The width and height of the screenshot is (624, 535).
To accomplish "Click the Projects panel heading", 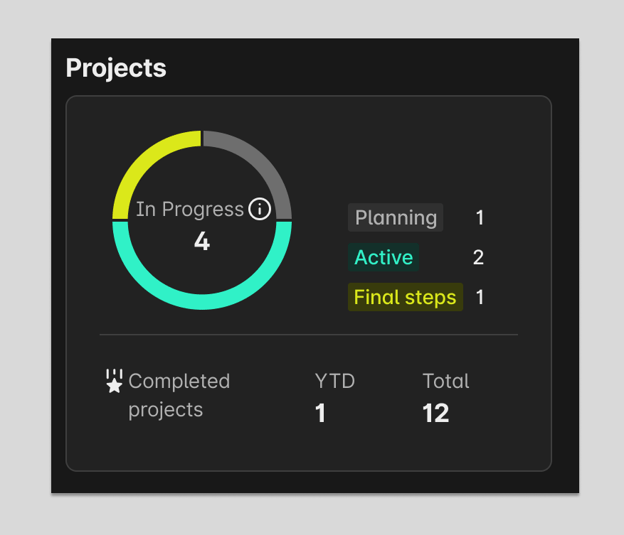I will click(x=116, y=68).
